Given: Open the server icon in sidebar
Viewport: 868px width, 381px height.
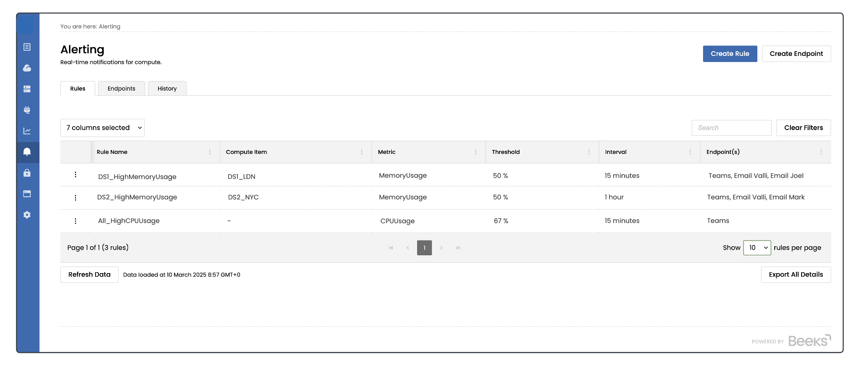Looking at the screenshot, I should tap(27, 89).
